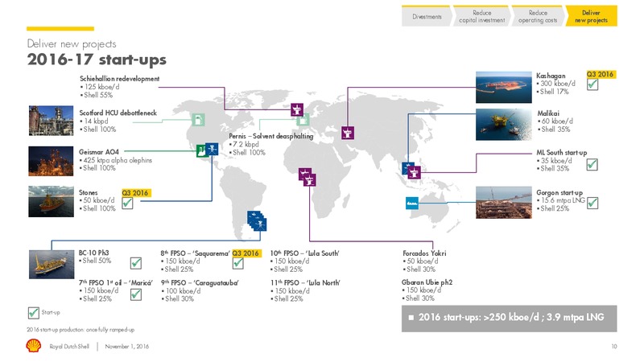Click the 'Gorgon start-up' title
The height and width of the screenshot is (362, 644).
coord(559,192)
